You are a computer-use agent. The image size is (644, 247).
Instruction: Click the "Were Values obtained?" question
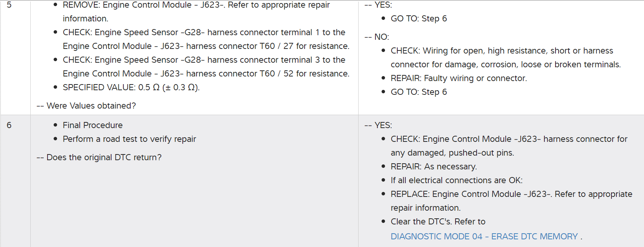(91, 106)
